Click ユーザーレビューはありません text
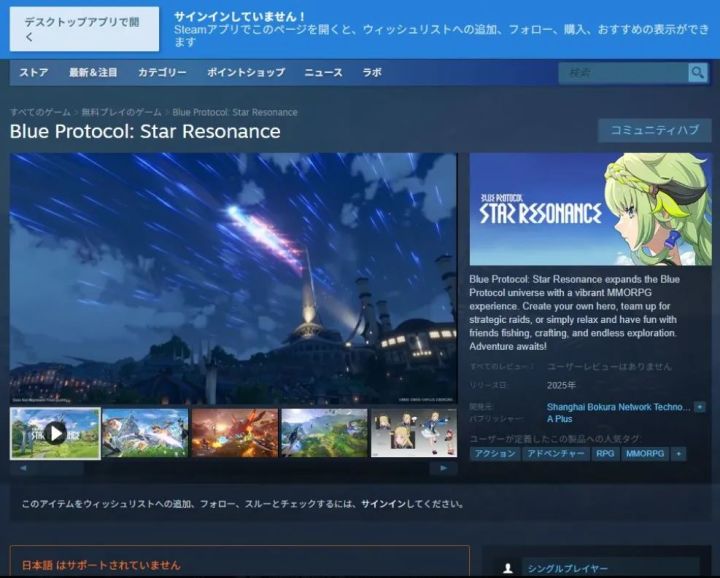The image size is (720, 578). point(609,366)
